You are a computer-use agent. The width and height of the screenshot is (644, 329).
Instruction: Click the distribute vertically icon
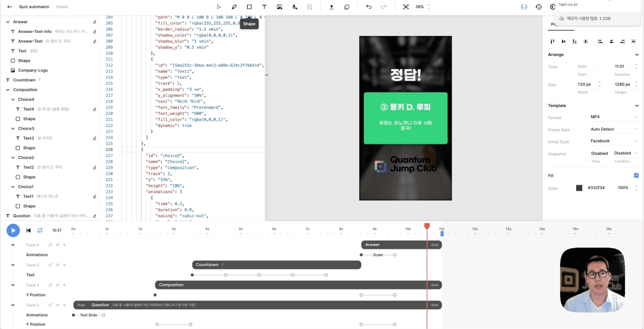[586, 41]
